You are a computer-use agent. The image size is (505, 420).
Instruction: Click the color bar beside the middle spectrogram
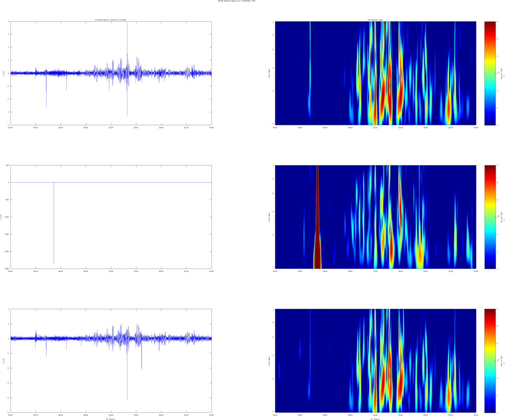click(490, 217)
